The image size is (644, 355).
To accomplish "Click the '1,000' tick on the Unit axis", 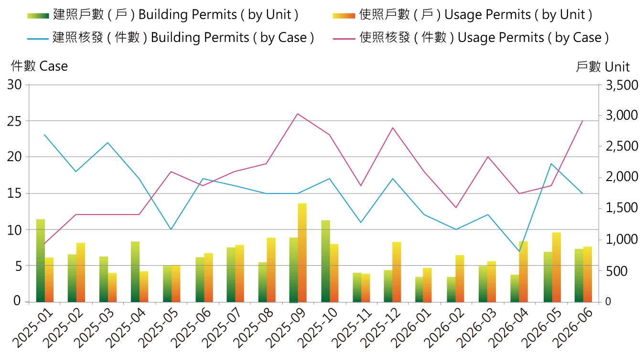I will point(622,239).
